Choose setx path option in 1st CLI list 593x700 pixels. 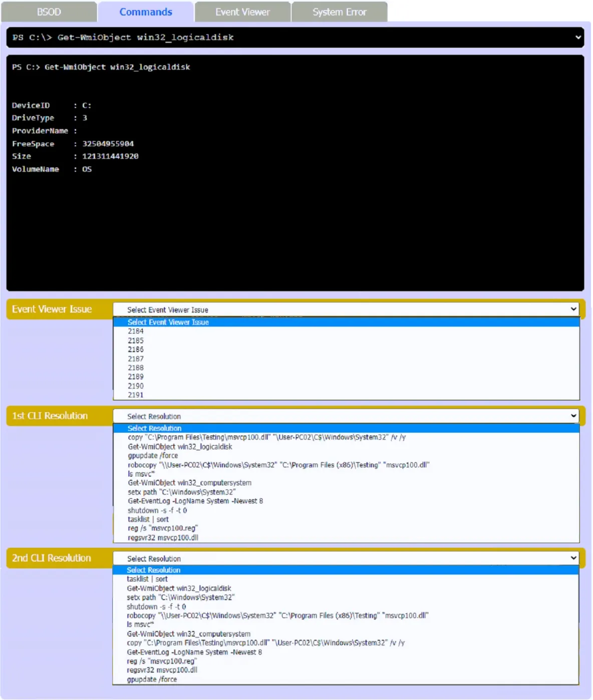(346, 492)
